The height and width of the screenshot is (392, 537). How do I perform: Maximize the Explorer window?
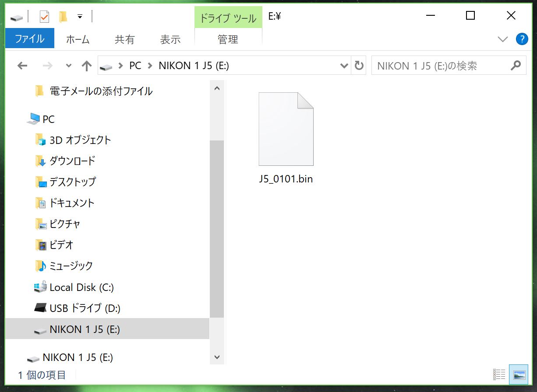[470, 16]
